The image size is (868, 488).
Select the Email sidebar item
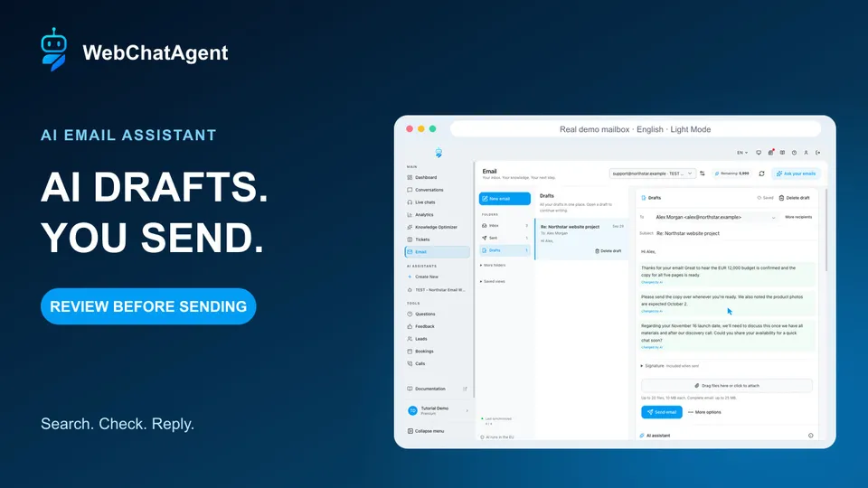click(x=438, y=252)
